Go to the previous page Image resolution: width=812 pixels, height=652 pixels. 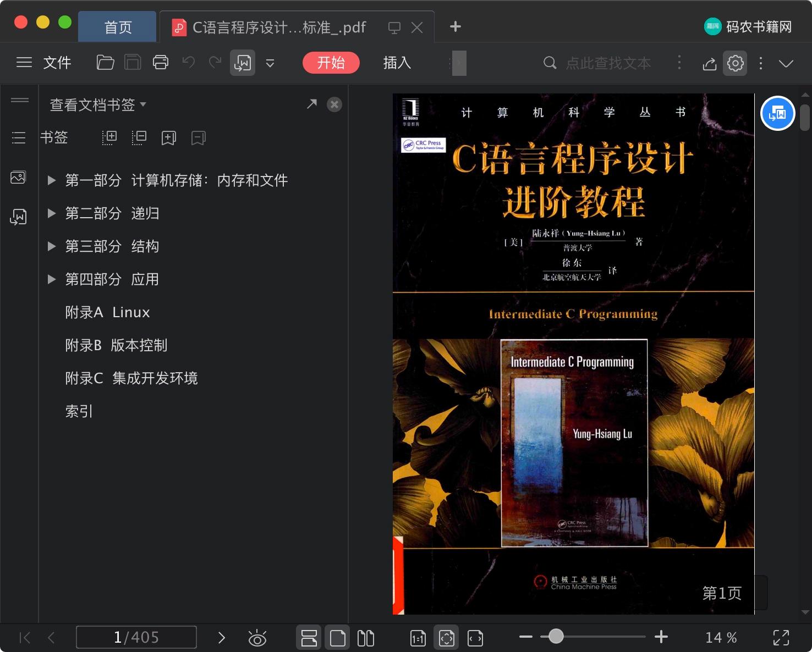(x=52, y=638)
